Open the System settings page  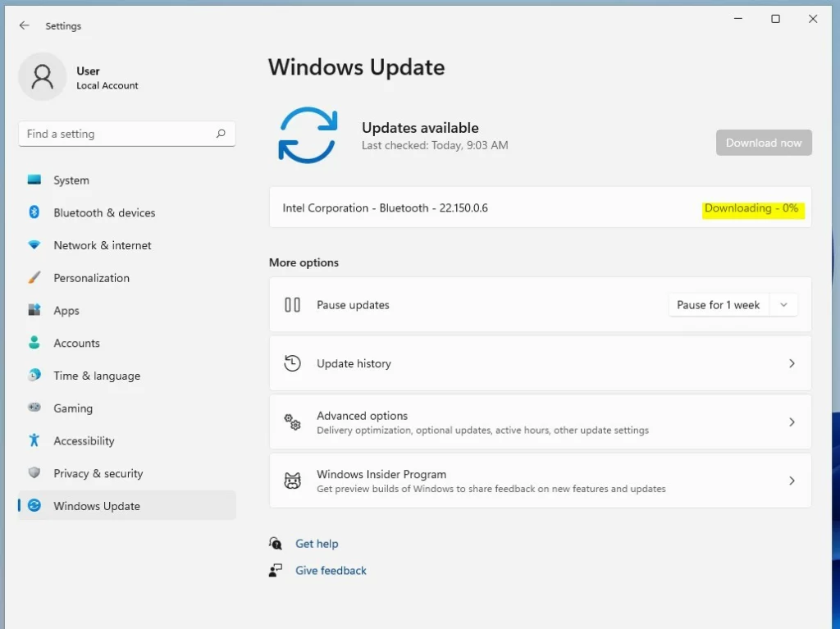click(x=127, y=180)
